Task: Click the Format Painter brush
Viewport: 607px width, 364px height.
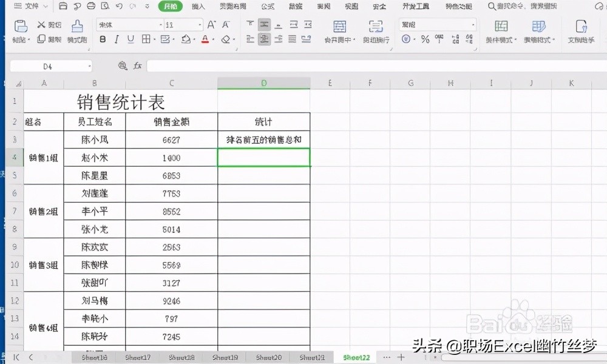Action: point(77,26)
